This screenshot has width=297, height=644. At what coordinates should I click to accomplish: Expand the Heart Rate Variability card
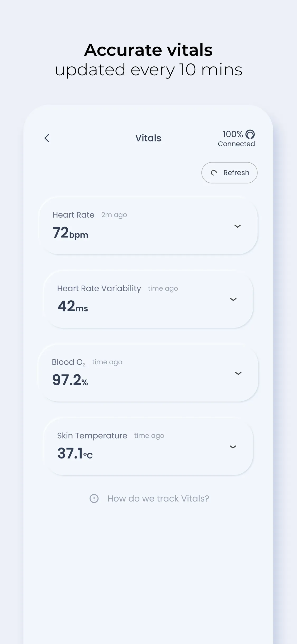point(233,300)
